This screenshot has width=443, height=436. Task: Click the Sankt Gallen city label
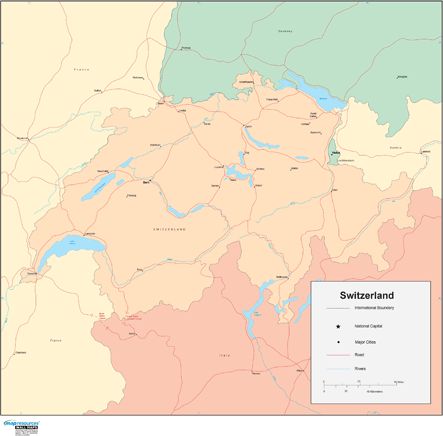[313, 115]
